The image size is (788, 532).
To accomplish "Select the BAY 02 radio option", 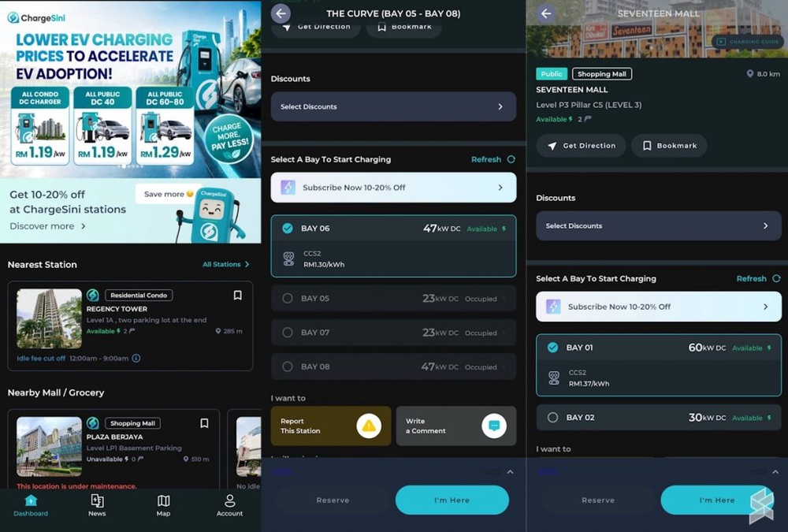I will pyautogui.click(x=553, y=418).
